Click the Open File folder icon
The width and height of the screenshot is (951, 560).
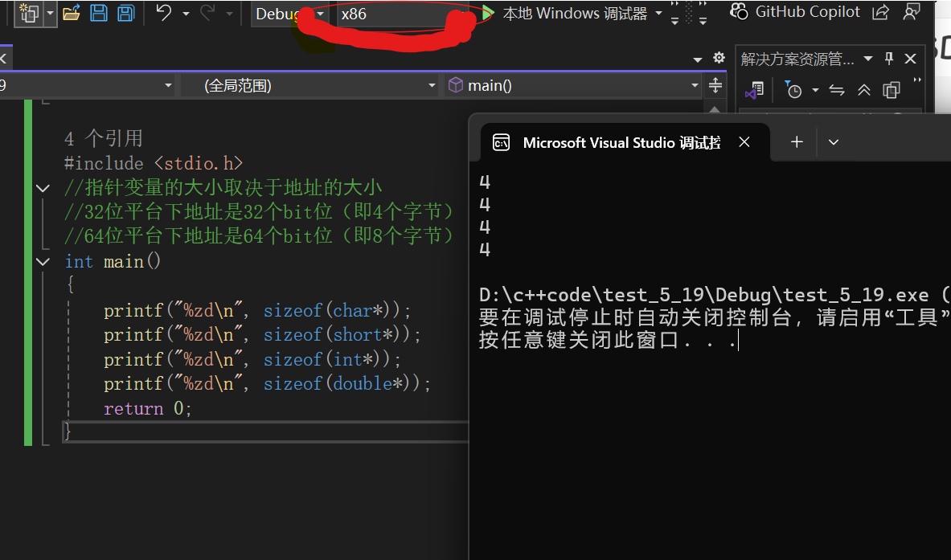(72, 13)
